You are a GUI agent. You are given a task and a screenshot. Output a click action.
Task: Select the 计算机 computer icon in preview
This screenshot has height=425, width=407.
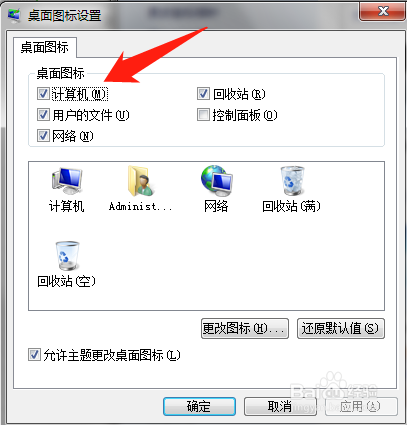[67, 181]
